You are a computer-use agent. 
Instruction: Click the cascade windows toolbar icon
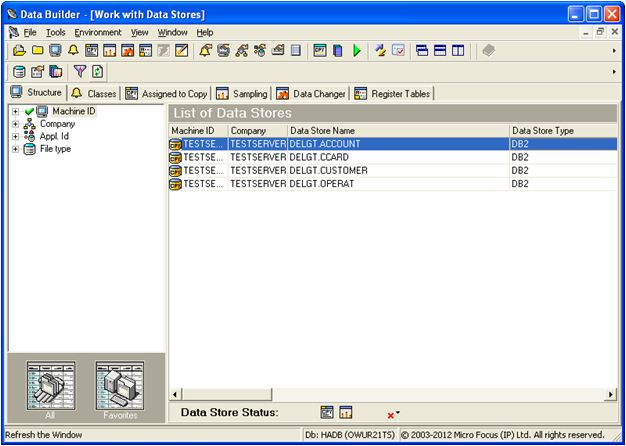coord(422,51)
